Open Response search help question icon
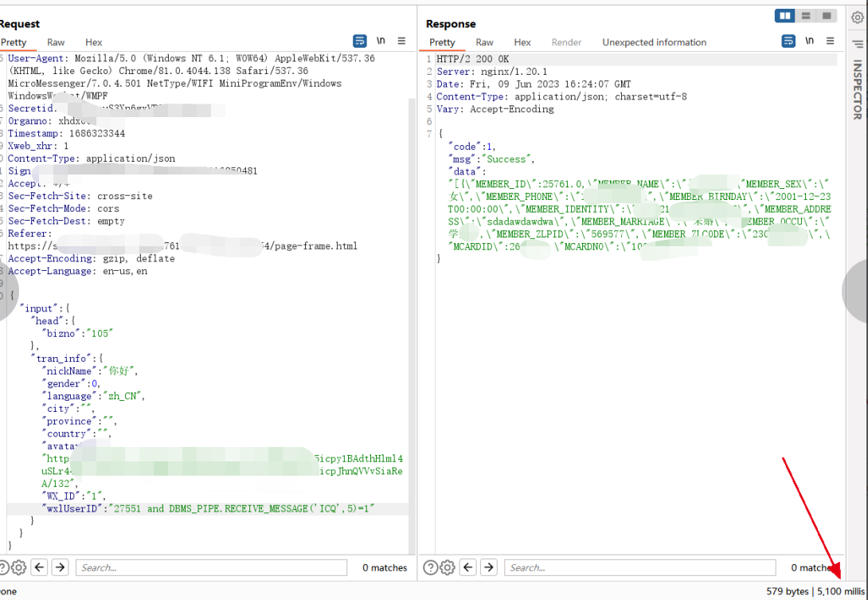Viewport: 868px width, 600px height. [430, 567]
